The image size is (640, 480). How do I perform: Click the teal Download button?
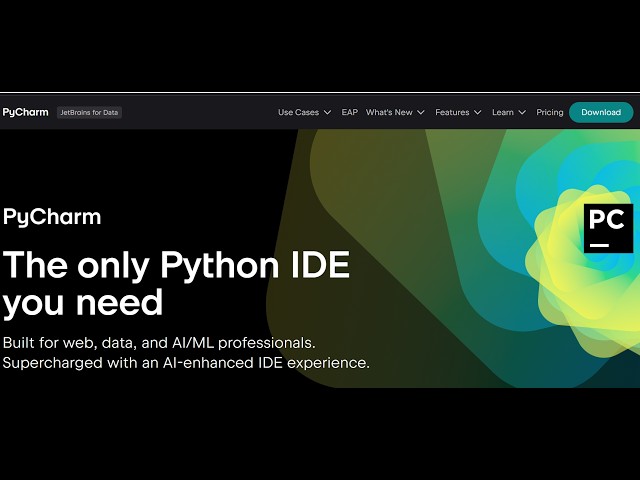pyautogui.click(x=601, y=112)
